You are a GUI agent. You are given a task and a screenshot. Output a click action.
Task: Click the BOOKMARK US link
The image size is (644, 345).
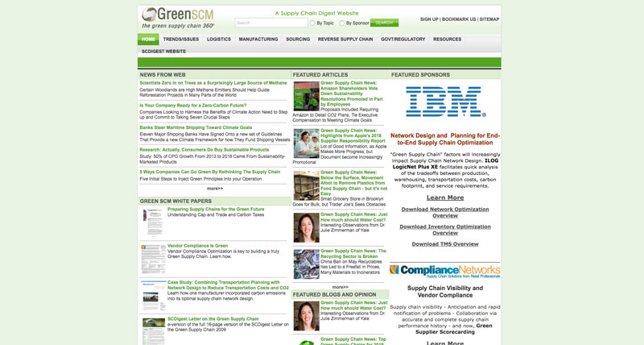click(459, 19)
